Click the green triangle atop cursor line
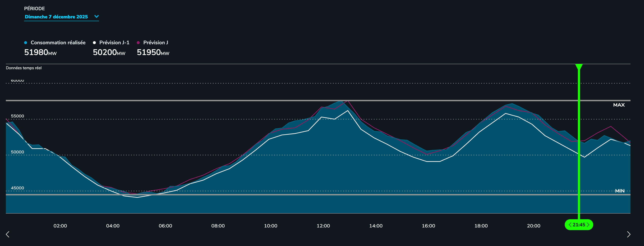 click(x=579, y=66)
